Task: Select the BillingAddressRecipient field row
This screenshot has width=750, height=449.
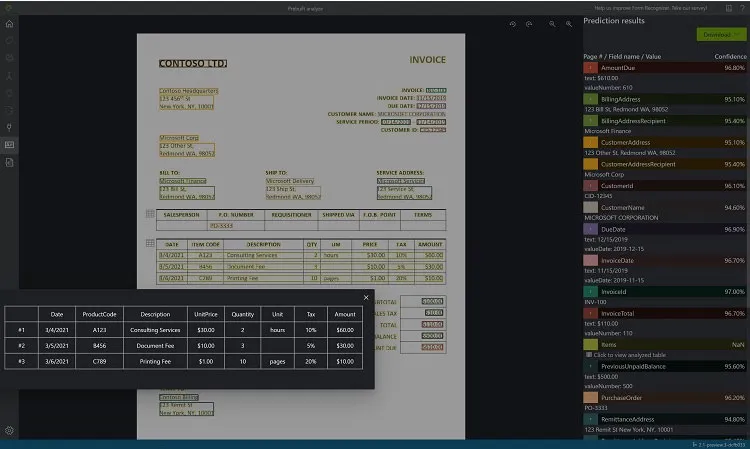Action: 664,121
